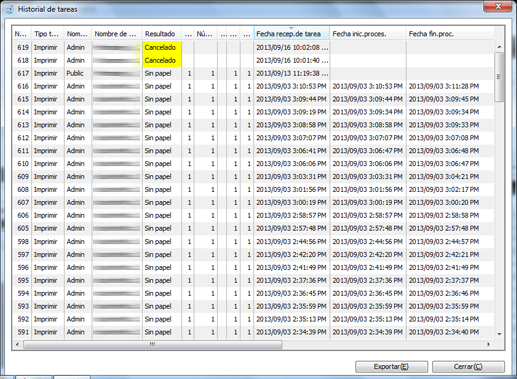This screenshot has height=379, width=517.
Task: Click Imprimir type in row 618
Action: 46,60
